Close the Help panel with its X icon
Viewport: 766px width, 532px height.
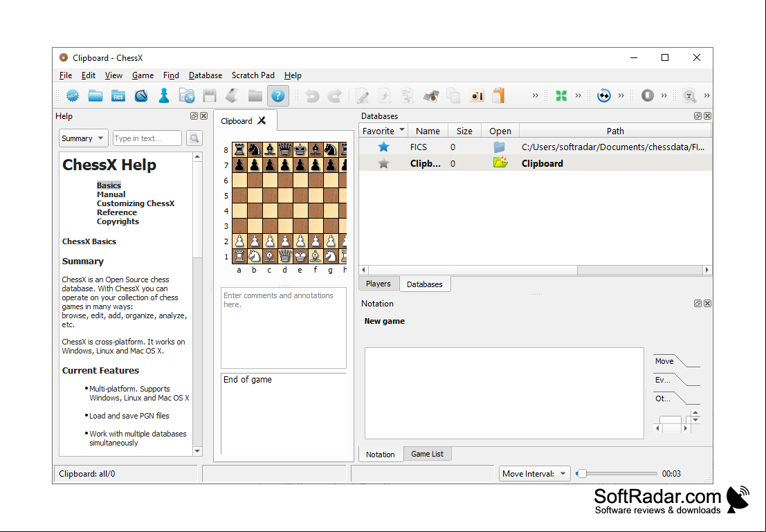(203, 116)
